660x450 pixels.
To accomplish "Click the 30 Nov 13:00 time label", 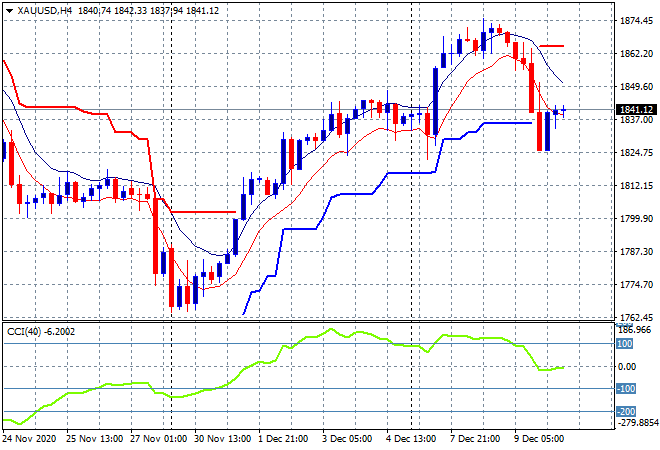I will [222, 439].
